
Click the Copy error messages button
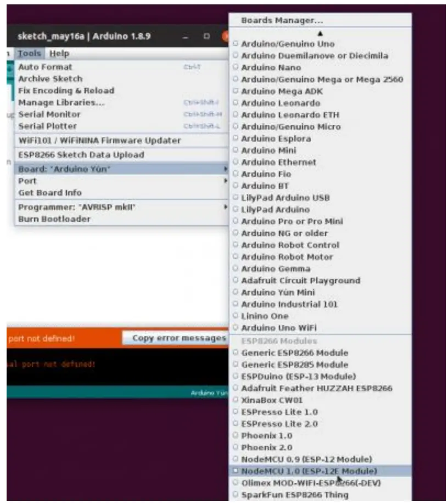[x=176, y=338]
